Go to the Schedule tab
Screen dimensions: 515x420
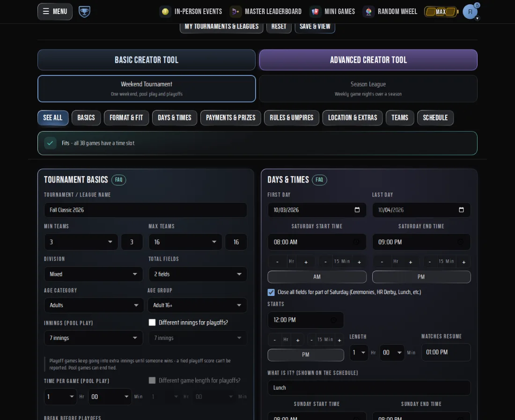coord(435,118)
